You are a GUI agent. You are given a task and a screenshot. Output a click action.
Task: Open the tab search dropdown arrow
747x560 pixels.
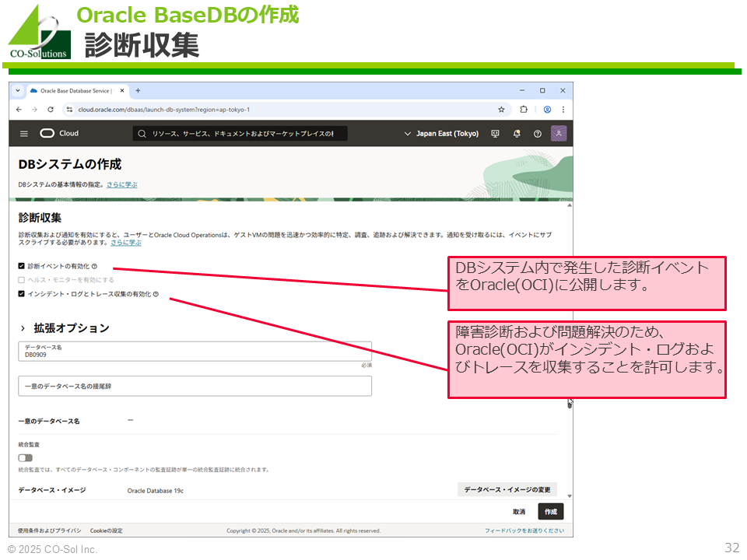[x=18, y=90]
